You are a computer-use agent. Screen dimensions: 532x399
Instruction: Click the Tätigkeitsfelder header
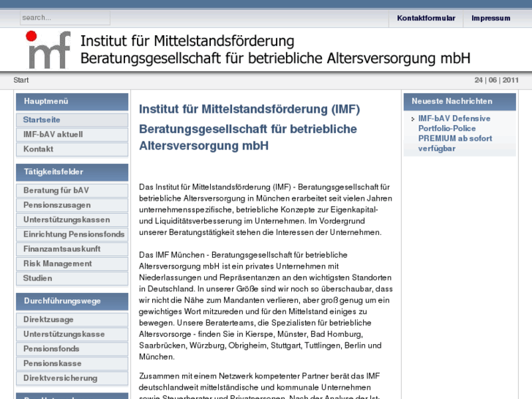tap(72, 172)
